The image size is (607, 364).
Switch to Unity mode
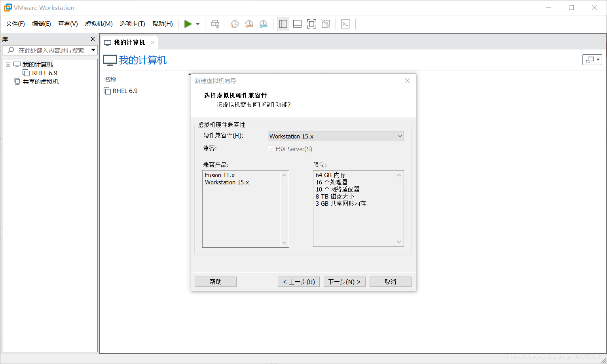[326, 24]
